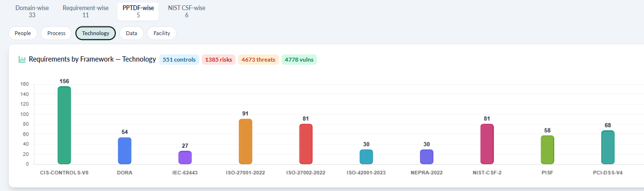
Task: Click the 68 value above PCI-DSS-V4
Action: [x=608, y=125]
